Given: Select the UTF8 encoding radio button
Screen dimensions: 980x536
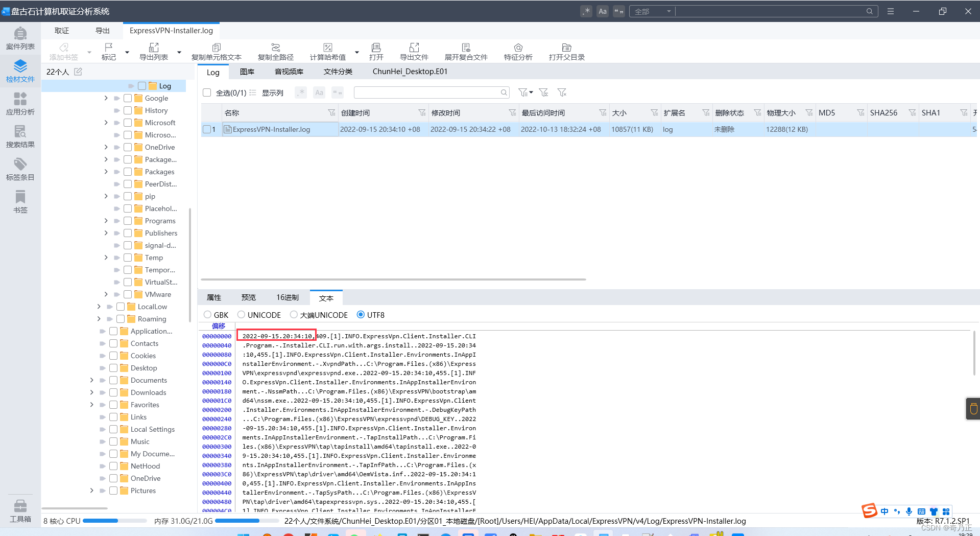Looking at the screenshot, I should (361, 315).
